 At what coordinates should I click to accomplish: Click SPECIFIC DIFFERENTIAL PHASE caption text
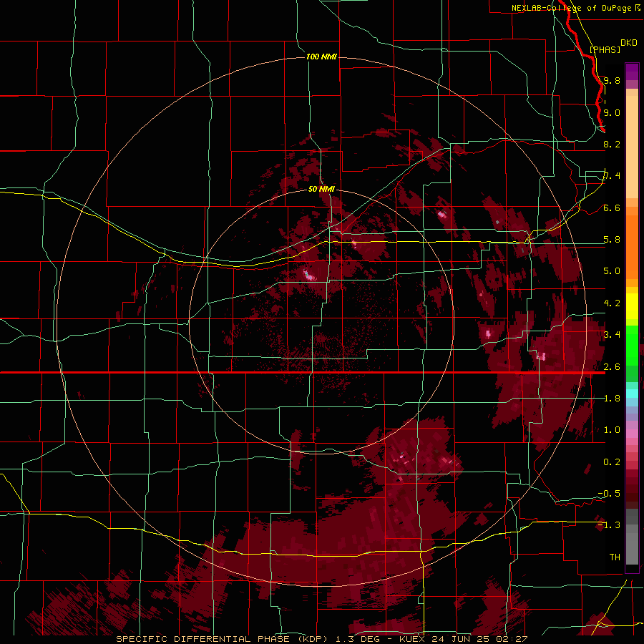203,639
